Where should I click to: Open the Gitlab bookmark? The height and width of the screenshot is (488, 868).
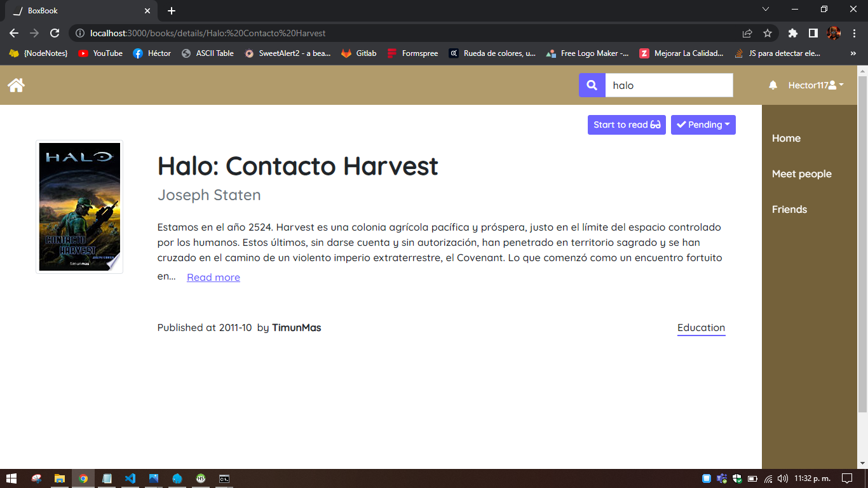click(x=359, y=53)
